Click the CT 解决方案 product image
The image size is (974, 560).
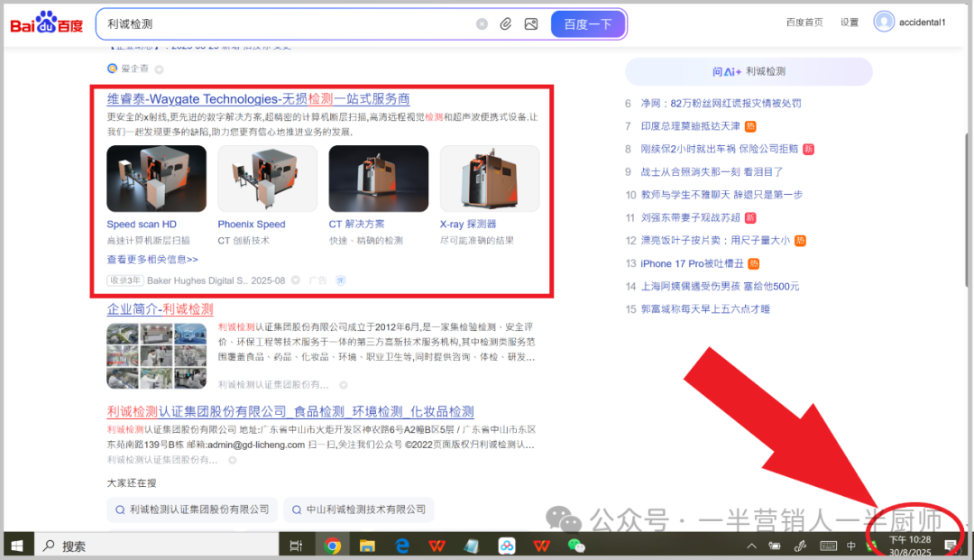pos(379,179)
